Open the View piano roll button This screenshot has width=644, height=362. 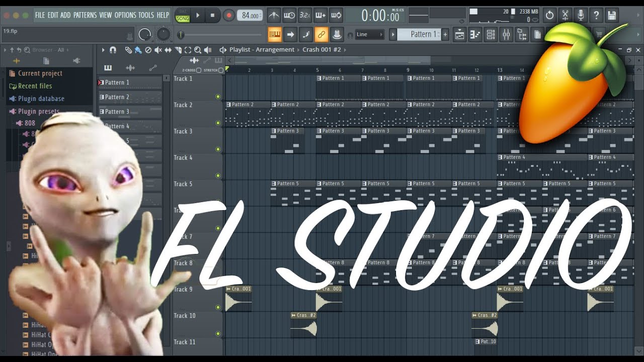(475, 35)
